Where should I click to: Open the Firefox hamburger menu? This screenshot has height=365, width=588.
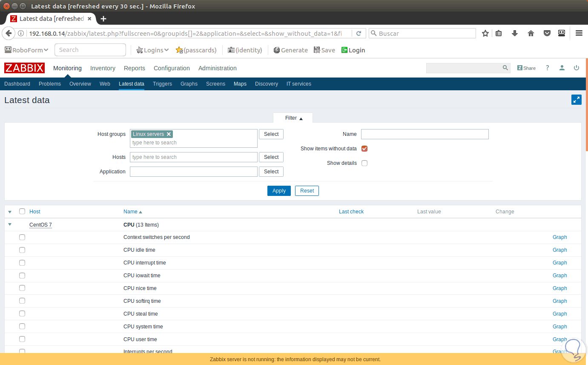click(579, 33)
